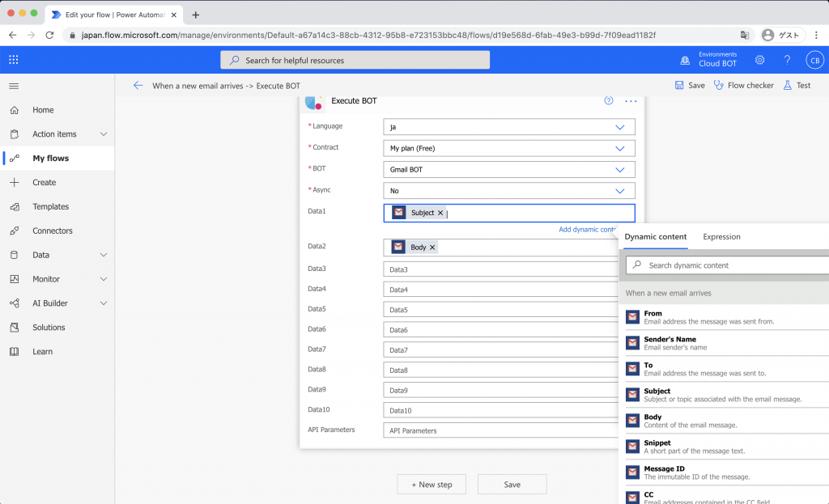Close the Edit your flow browser tab

point(174,15)
